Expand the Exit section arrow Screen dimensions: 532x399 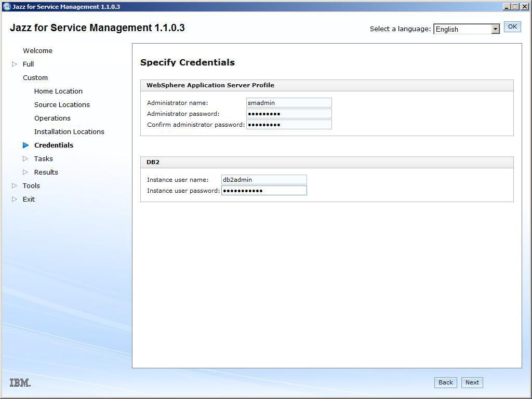tap(14, 199)
